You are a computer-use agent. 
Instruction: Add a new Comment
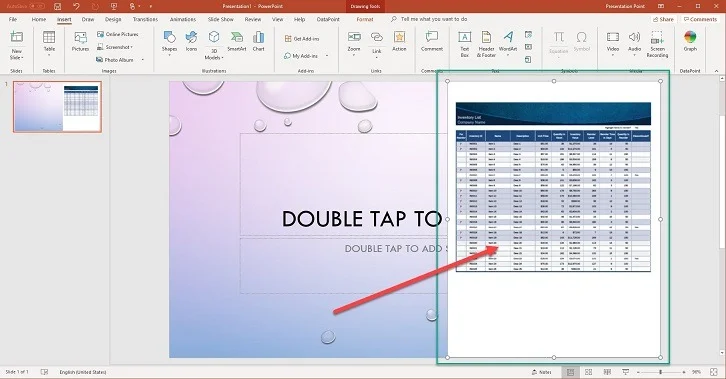pos(432,42)
